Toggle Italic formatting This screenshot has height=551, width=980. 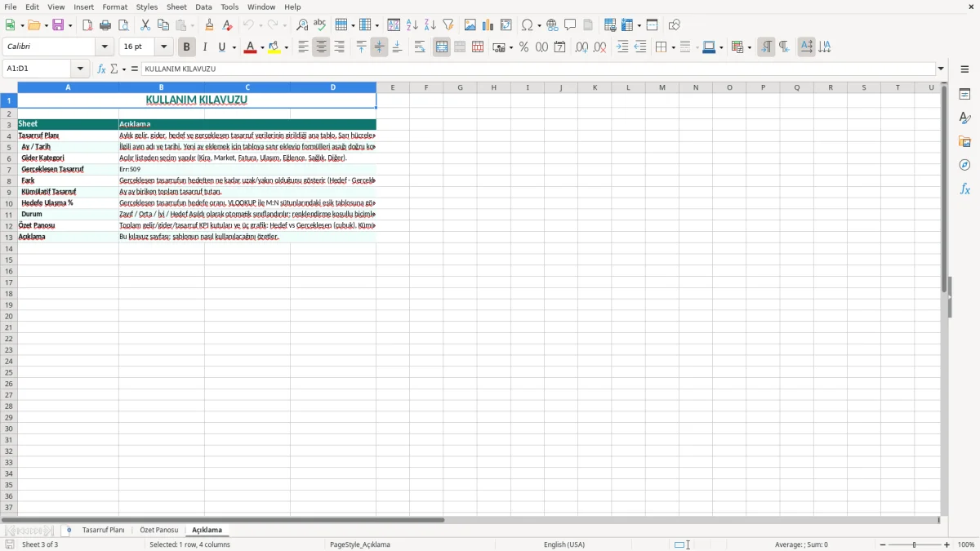pyautogui.click(x=205, y=47)
